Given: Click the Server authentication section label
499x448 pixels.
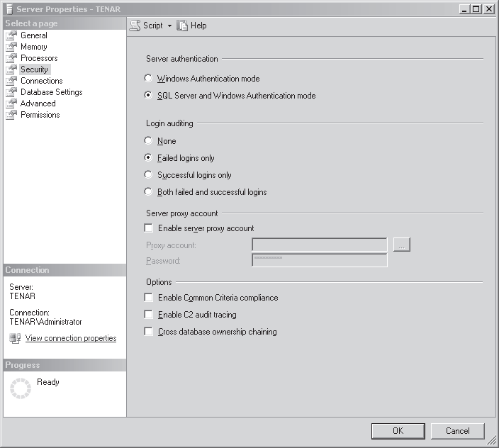Looking at the screenshot, I should 182,59.
